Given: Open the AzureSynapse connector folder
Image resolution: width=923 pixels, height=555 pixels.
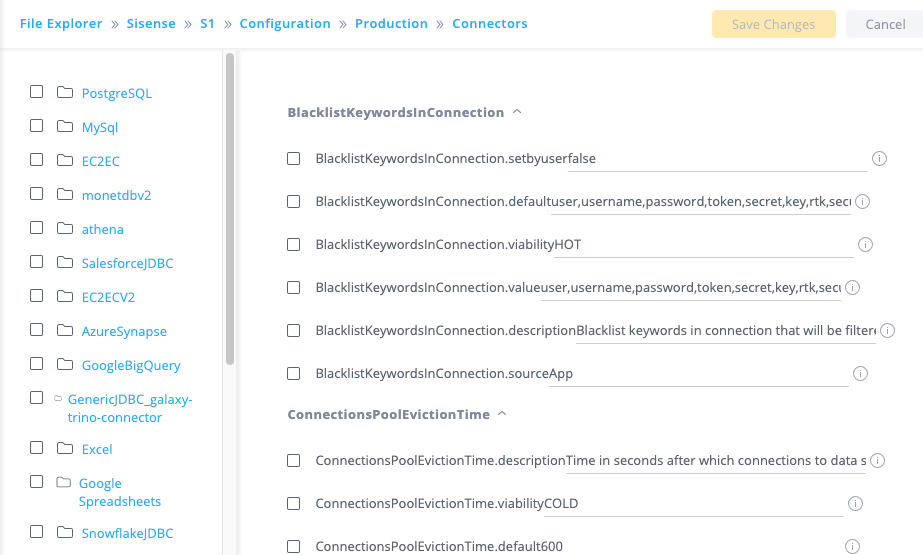Looking at the screenshot, I should (x=124, y=331).
